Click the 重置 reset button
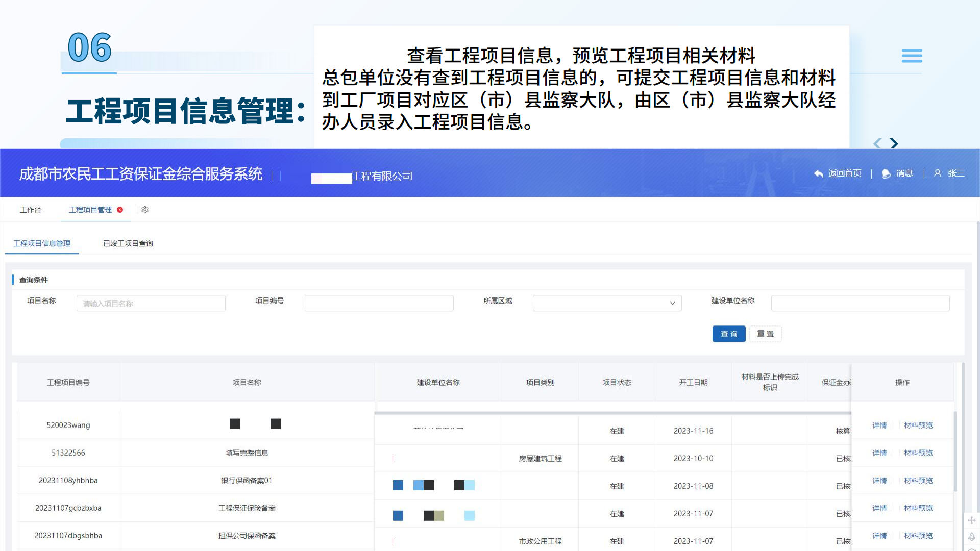Viewport: 980px width, 551px height. [765, 334]
